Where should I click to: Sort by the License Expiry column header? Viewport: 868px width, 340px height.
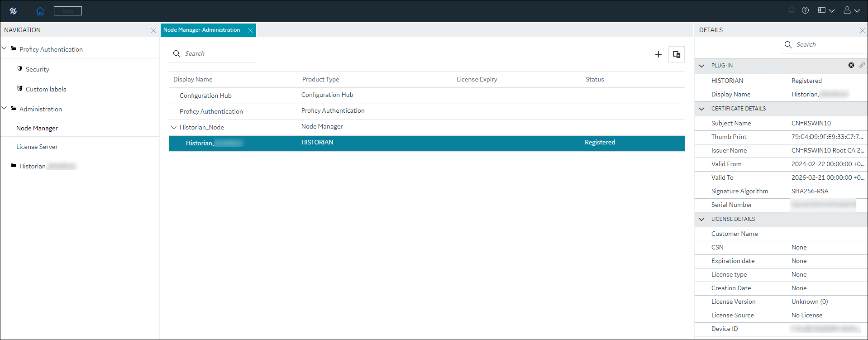click(477, 79)
